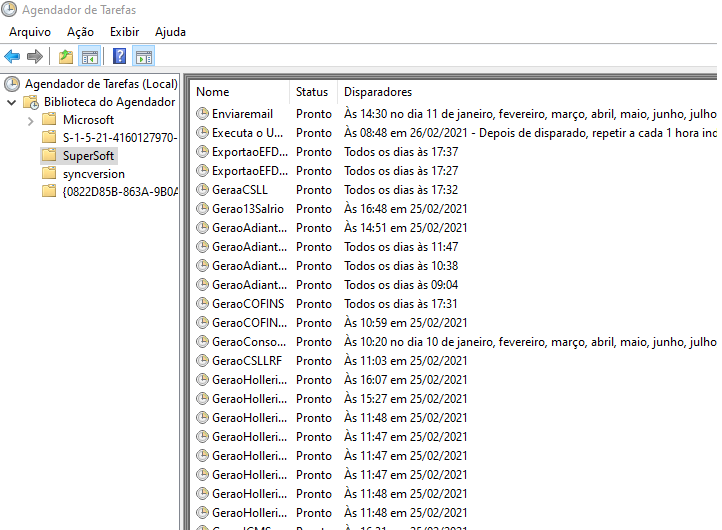Image resolution: width=722 pixels, height=530 pixels.
Task: Click the blue Help question mark icon
Action: click(x=120, y=57)
